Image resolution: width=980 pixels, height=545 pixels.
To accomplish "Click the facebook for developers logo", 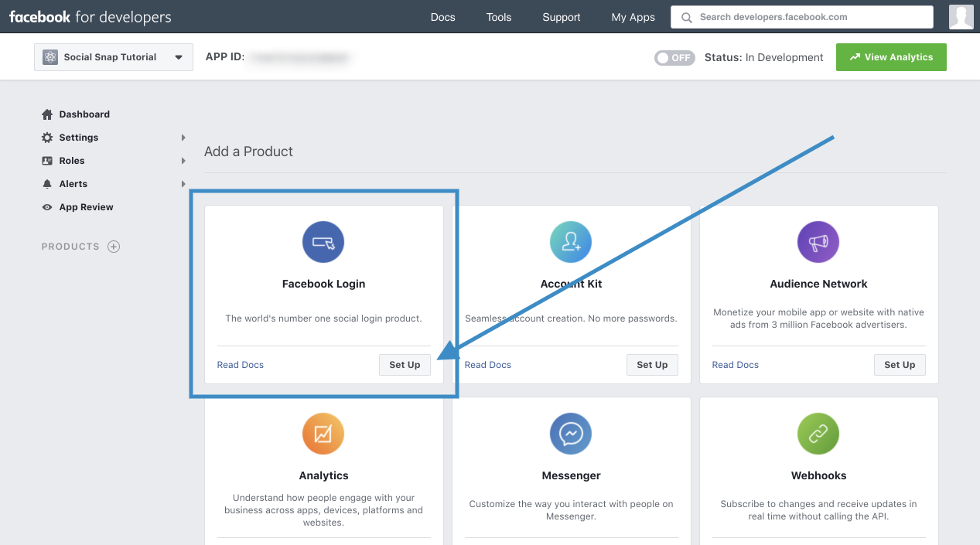I will pyautogui.click(x=90, y=16).
